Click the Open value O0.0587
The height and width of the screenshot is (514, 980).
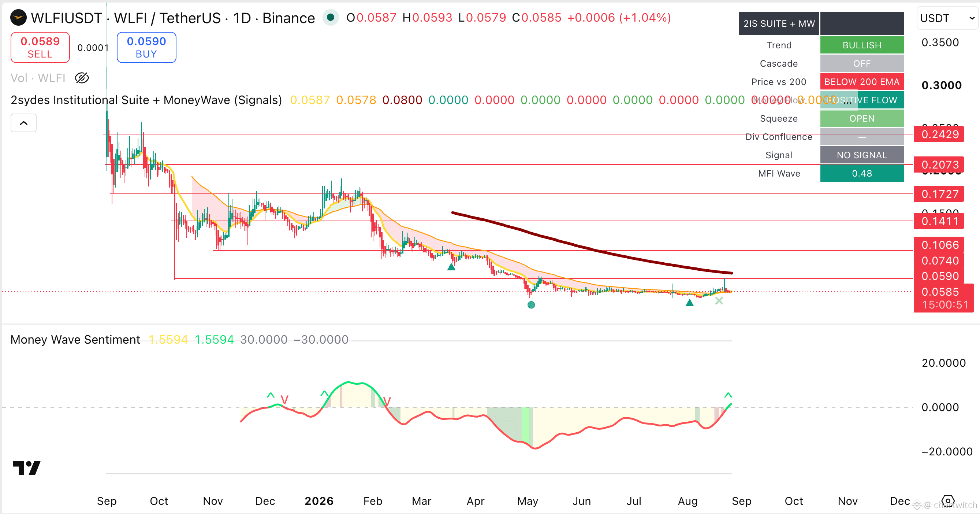371,18
